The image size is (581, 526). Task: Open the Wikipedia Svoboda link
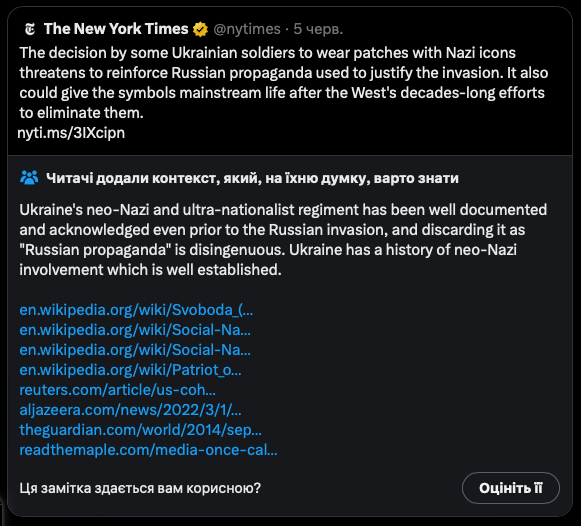(x=136, y=310)
